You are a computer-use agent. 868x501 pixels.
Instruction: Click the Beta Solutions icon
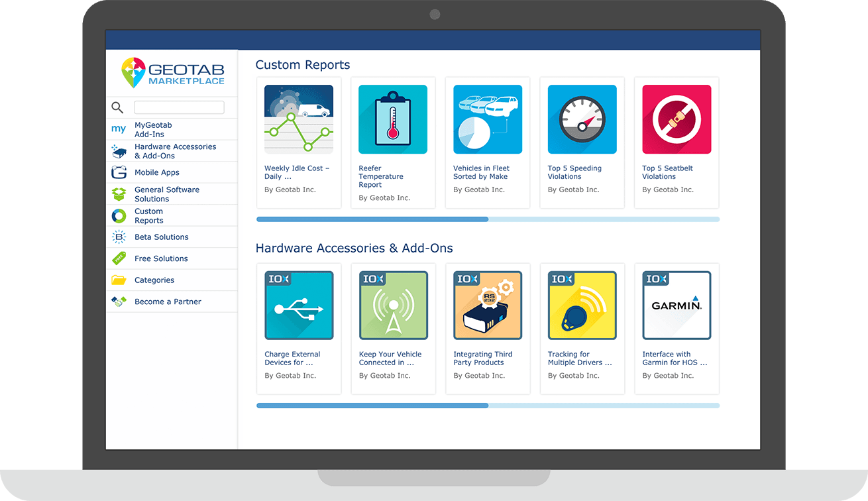pyautogui.click(x=118, y=237)
